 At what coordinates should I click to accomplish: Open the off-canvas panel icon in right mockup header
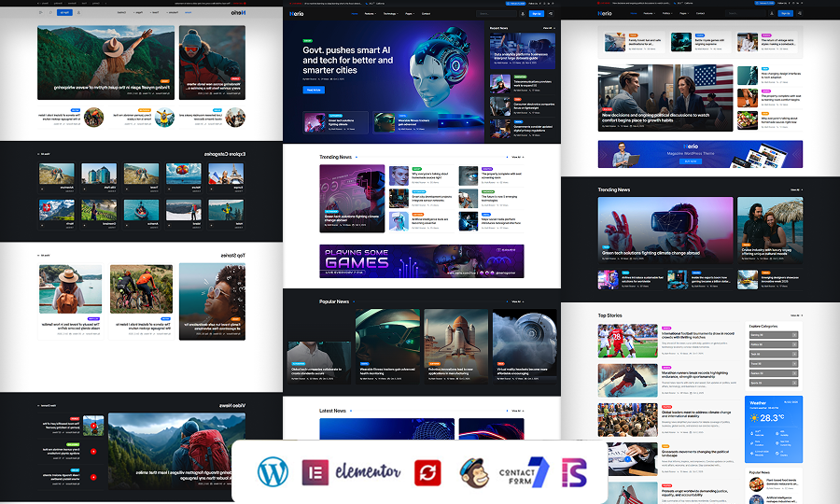pos(799,13)
